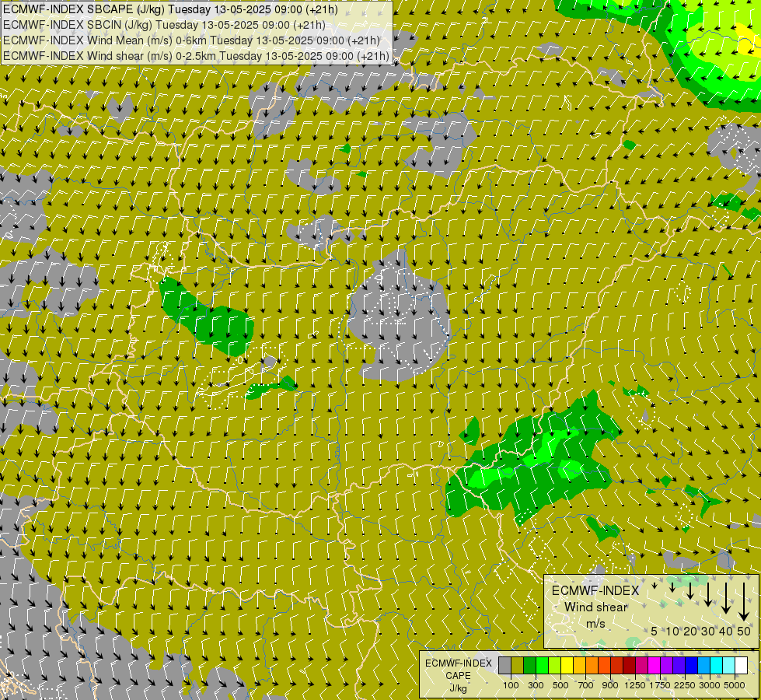Click the 'CAPE' legend title
The height and width of the screenshot is (700, 761).
458,676
